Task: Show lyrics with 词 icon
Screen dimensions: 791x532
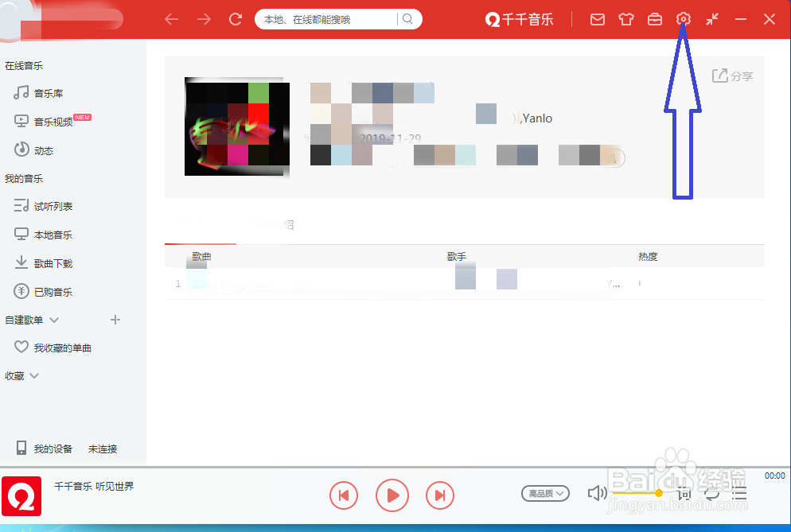Action: coord(684,493)
